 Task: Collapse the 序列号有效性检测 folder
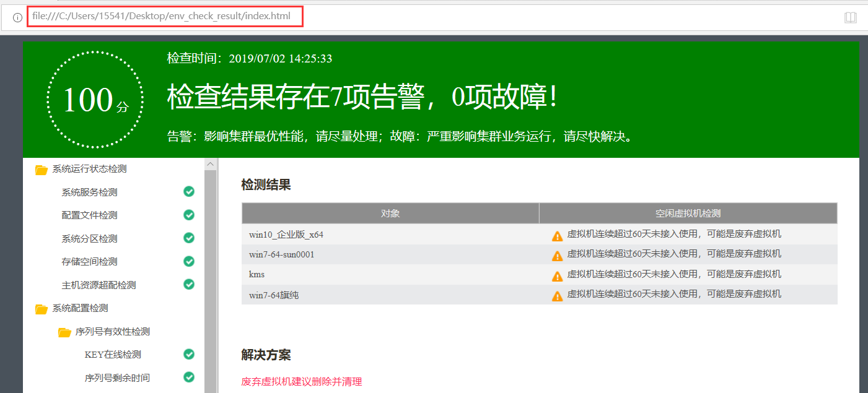[64, 332]
